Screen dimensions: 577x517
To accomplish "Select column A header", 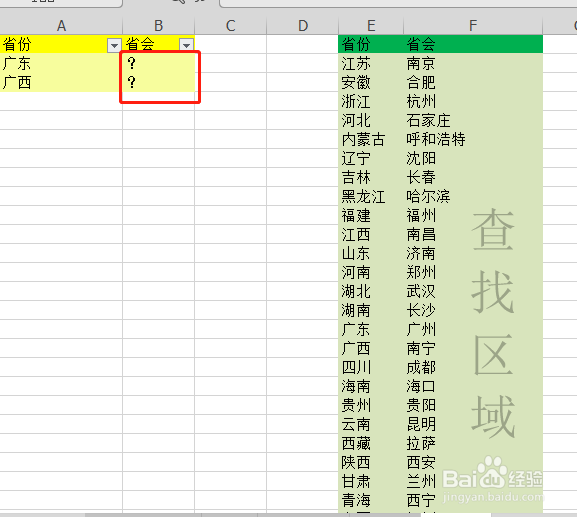I will tap(61, 26).
